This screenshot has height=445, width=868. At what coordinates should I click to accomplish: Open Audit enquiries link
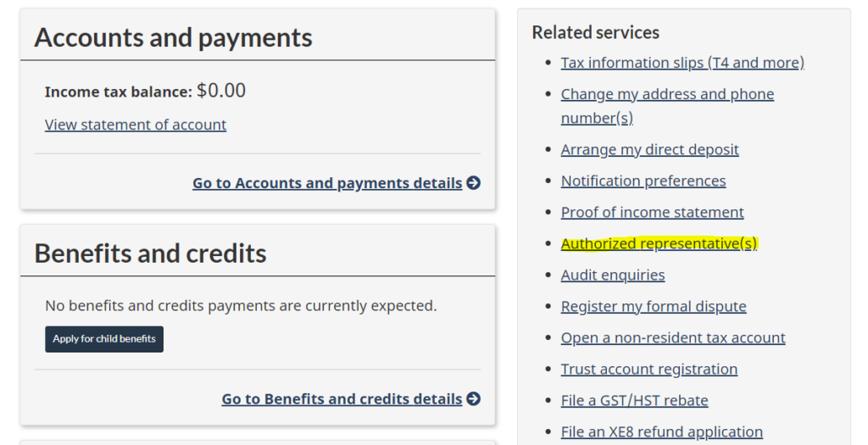[x=613, y=275]
